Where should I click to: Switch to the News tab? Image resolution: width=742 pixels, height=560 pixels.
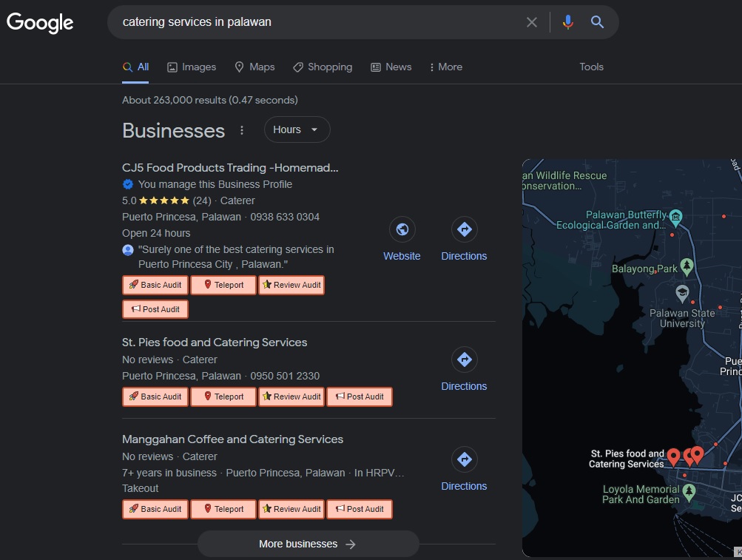[391, 67]
